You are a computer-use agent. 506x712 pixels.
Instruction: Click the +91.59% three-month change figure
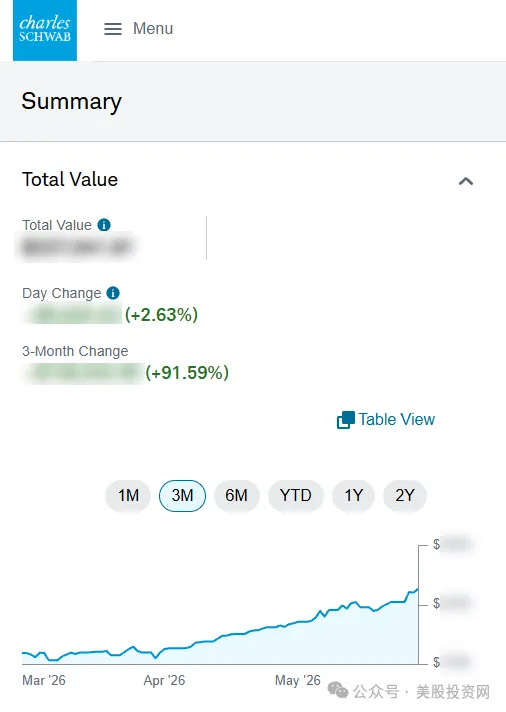[x=187, y=373]
